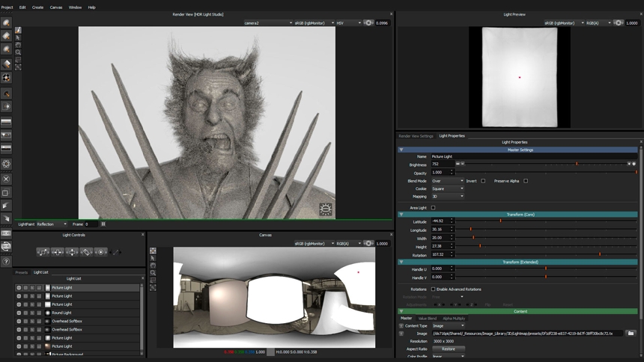
Task: Click the HDR refresh arrows icon in left toolbar
Action: [6, 246]
